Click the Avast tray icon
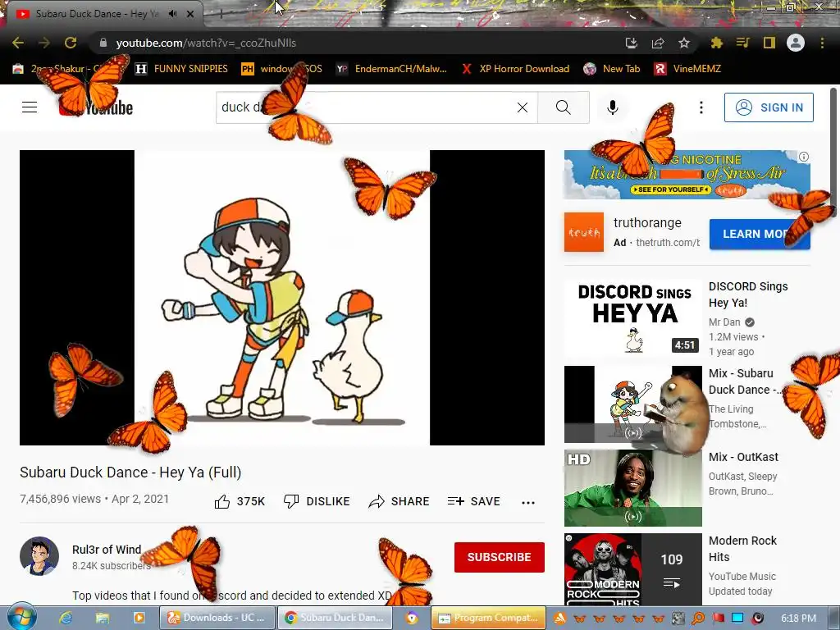 (x=559, y=619)
